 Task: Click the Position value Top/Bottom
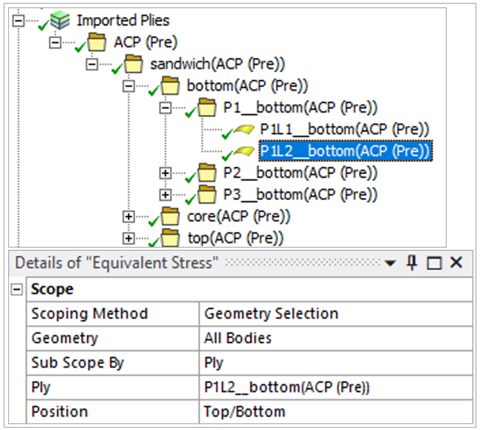tap(336, 412)
